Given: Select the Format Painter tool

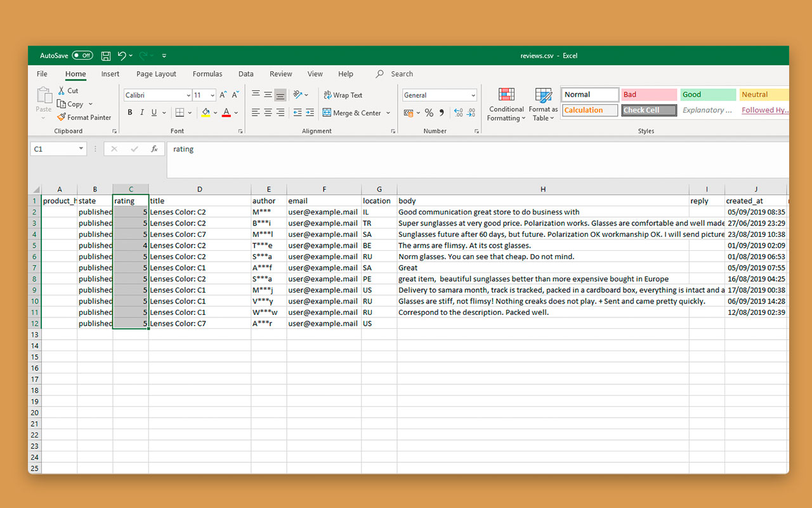Looking at the screenshot, I should 84,117.
